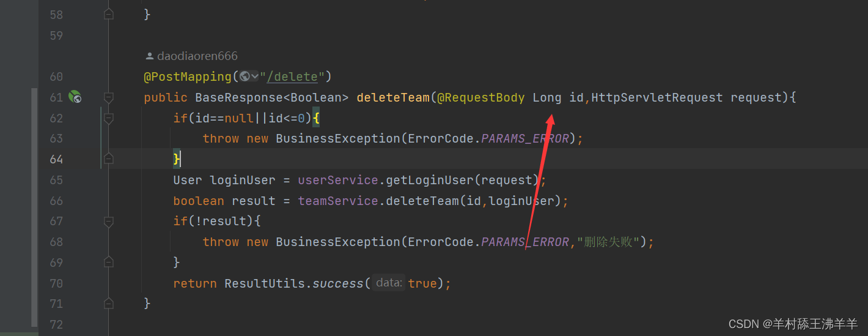Screen dimensions: 868x336
Task: Click BusinessException on line 68
Action: pyautogui.click(x=338, y=242)
